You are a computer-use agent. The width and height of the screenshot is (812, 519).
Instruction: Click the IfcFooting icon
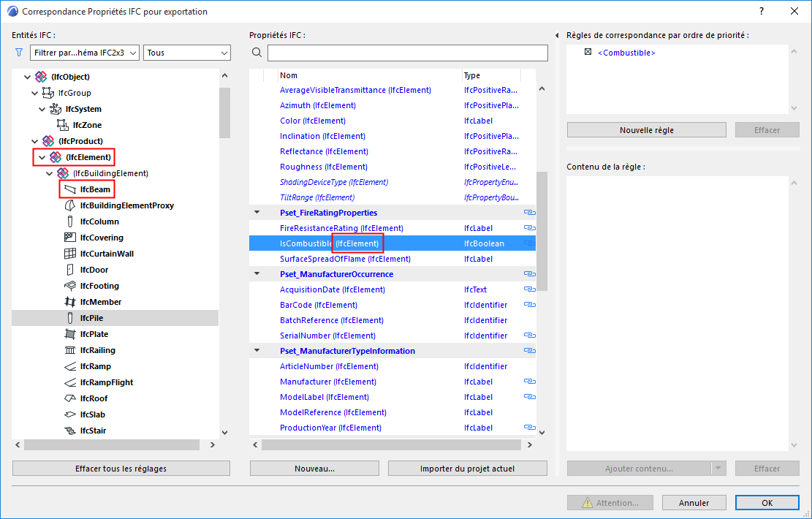point(70,286)
